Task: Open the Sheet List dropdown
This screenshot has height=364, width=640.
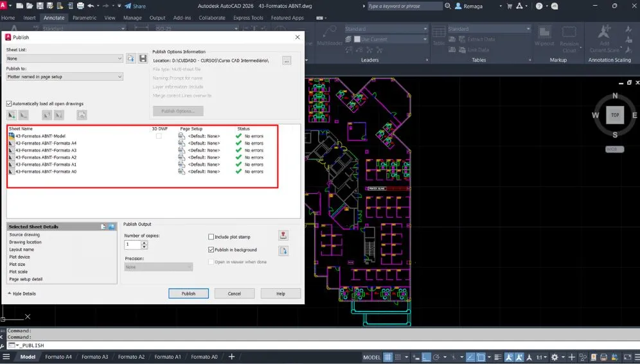Action: click(x=64, y=58)
